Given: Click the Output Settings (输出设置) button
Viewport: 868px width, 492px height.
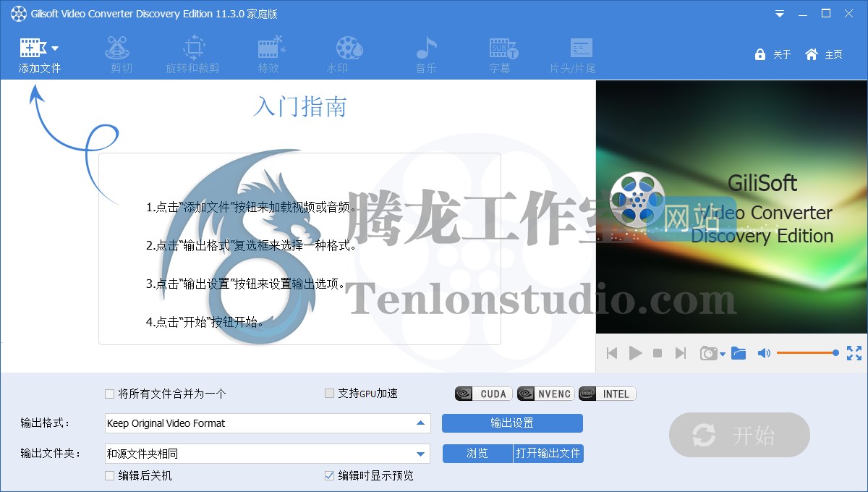Looking at the screenshot, I should pos(512,423).
